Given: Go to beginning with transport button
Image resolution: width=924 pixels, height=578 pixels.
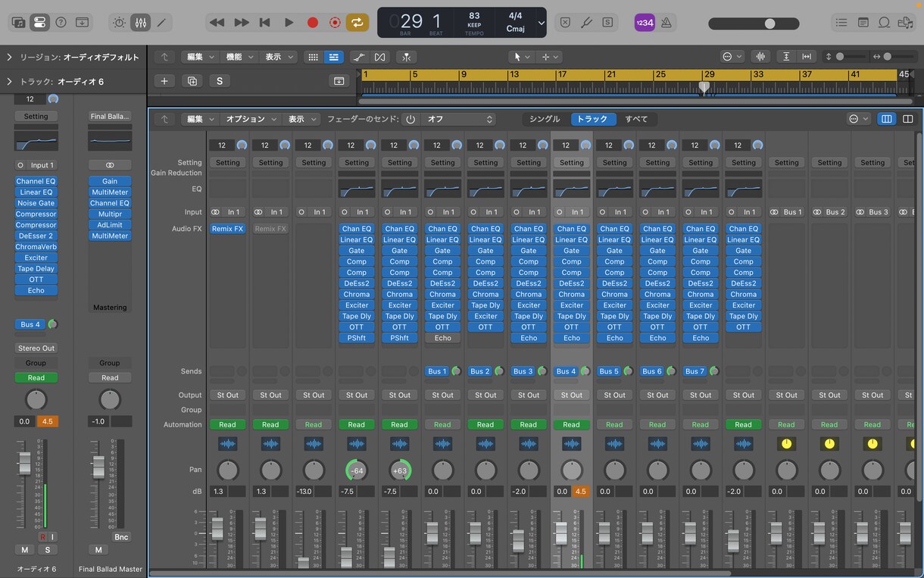Looking at the screenshot, I should click(264, 23).
